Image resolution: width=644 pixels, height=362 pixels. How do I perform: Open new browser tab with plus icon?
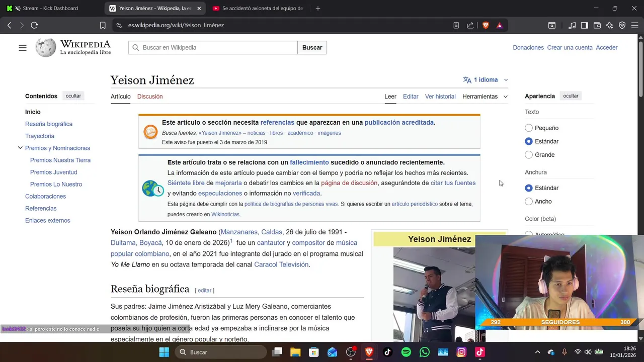(x=317, y=9)
